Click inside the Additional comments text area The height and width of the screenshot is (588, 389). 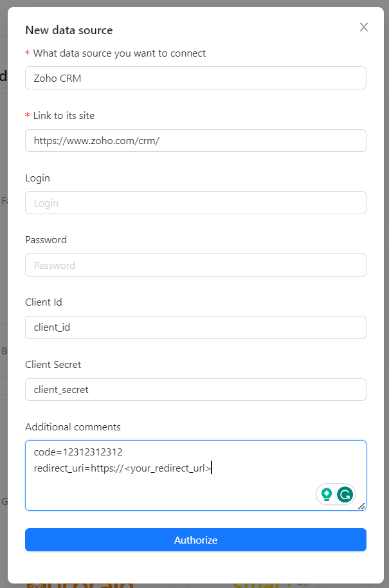click(x=195, y=475)
